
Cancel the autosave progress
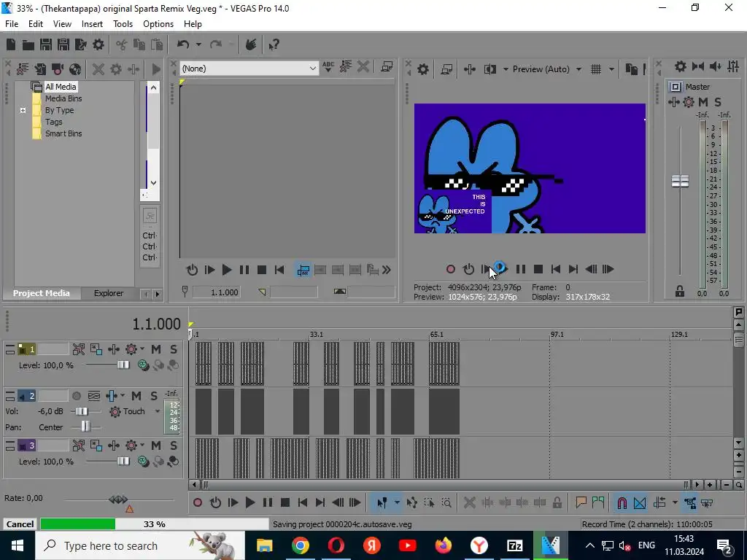tap(20, 524)
